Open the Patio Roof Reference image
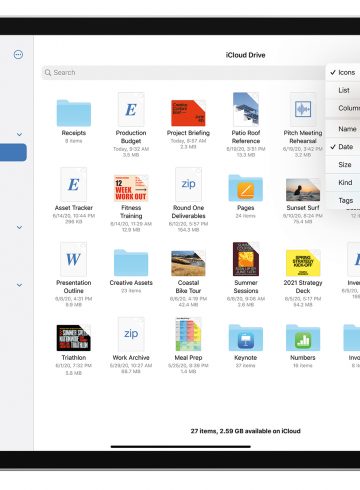Image resolution: width=360 pixels, height=490 pixels. (246, 109)
